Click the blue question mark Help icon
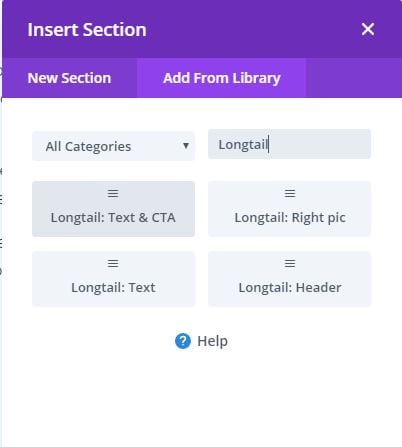 pos(183,341)
